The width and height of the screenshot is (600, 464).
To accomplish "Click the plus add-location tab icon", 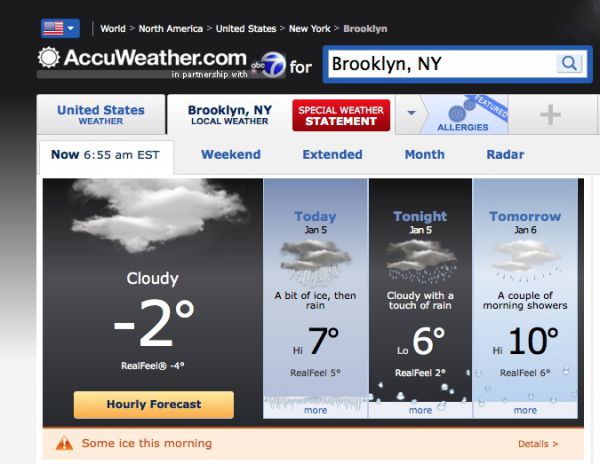I will 550,115.
